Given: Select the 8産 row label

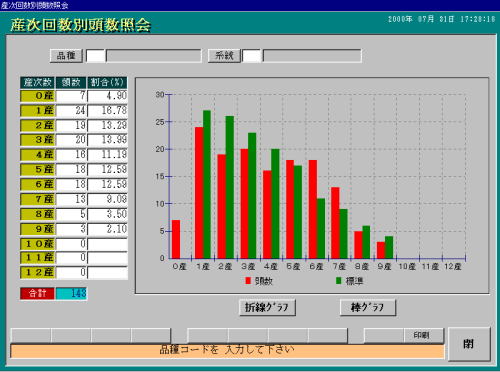Looking at the screenshot, I should coord(38,214).
